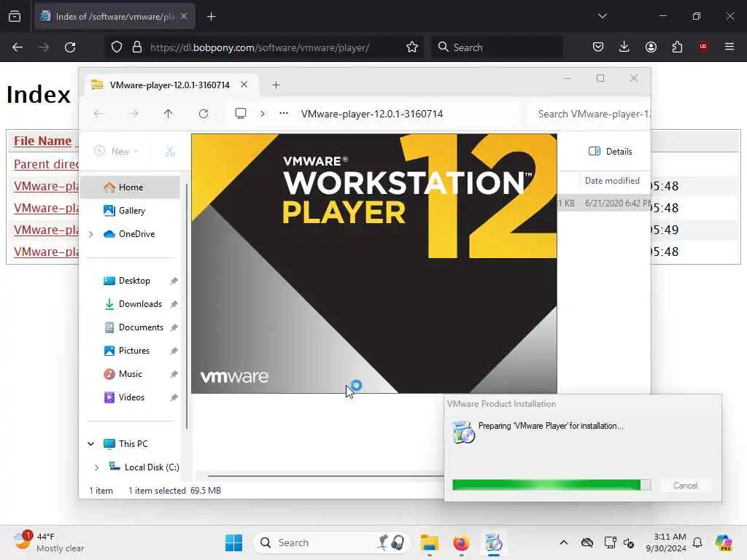The width and height of the screenshot is (747, 560).
Task: Expand the Local Disk (C:) node
Action: (97, 467)
